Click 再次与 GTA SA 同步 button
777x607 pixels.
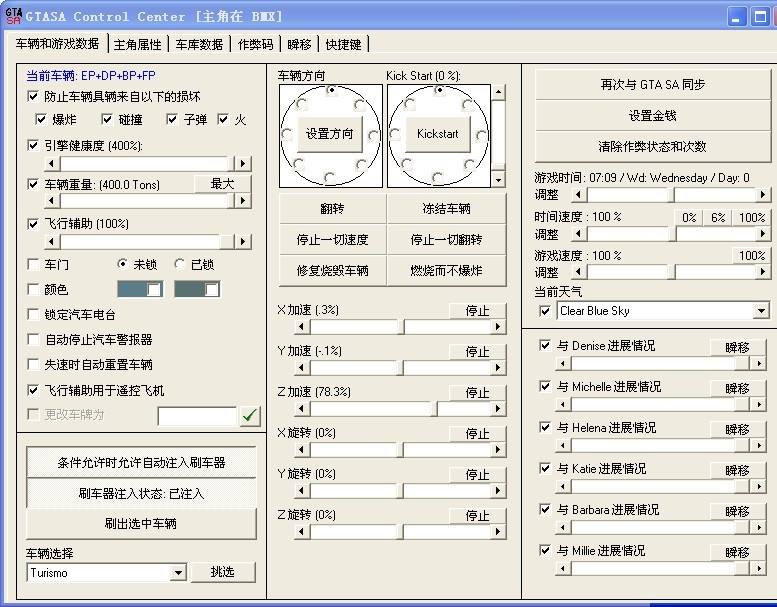click(x=653, y=85)
